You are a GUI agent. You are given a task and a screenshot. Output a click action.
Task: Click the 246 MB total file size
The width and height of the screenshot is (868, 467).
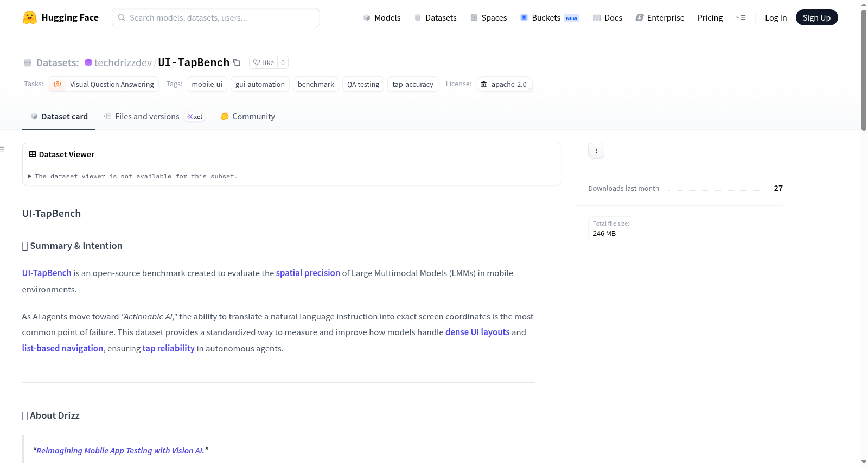click(604, 234)
